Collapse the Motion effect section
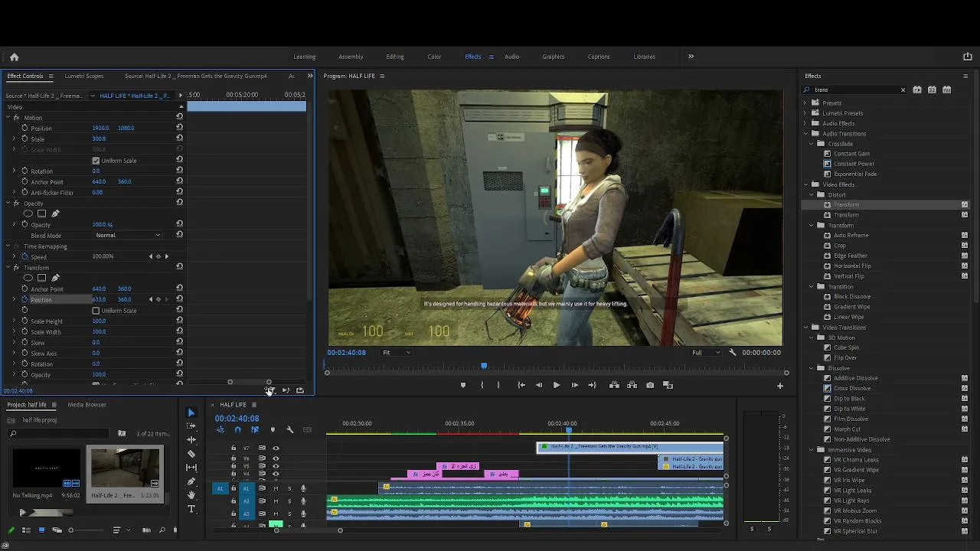The width and height of the screenshot is (980, 551). pyautogui.click(x=8, y=118)
